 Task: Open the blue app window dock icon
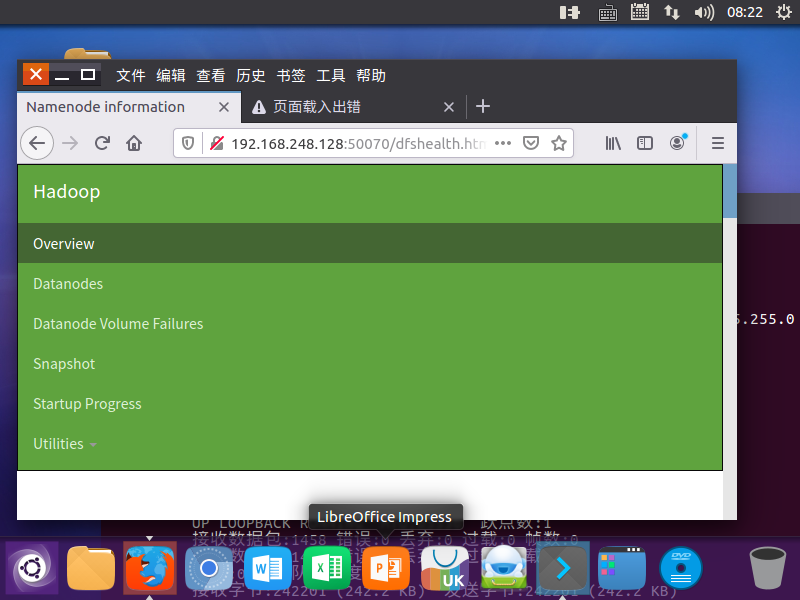622,568
